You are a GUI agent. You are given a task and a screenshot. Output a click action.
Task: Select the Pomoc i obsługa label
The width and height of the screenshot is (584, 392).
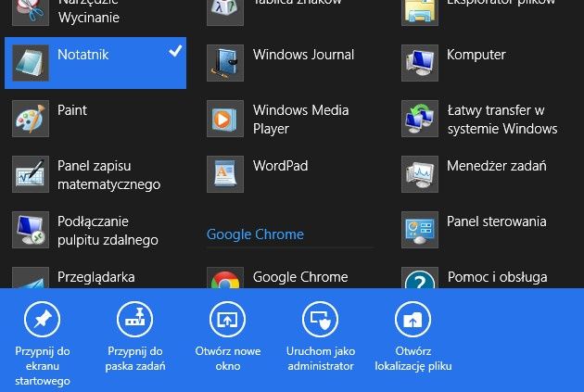click(x=498, y=277)
